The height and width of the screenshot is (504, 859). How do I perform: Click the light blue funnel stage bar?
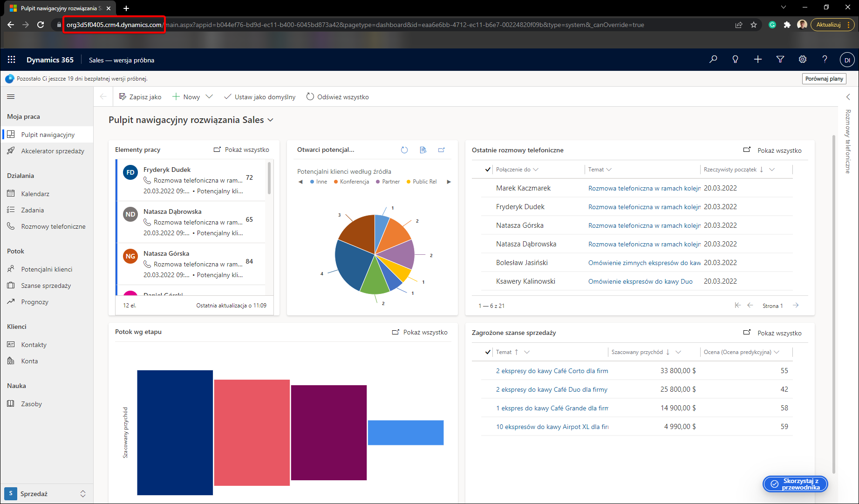(405, 433)
